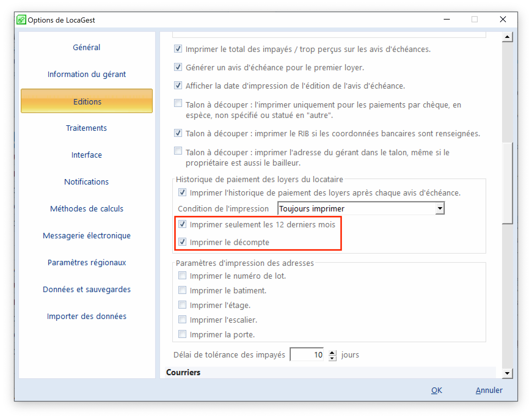
Task: Enable Imprimer le numéro de lot
Action: (x=182, y=275)
